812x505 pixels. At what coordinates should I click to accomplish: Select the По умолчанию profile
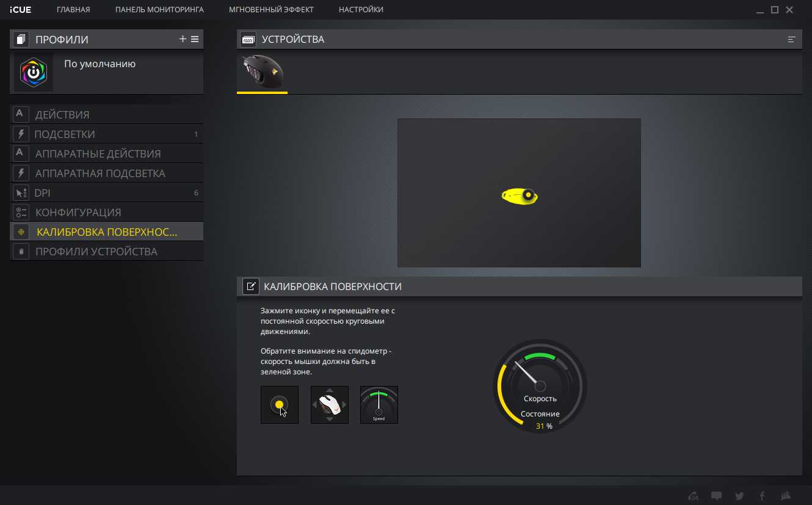(100, 64)
